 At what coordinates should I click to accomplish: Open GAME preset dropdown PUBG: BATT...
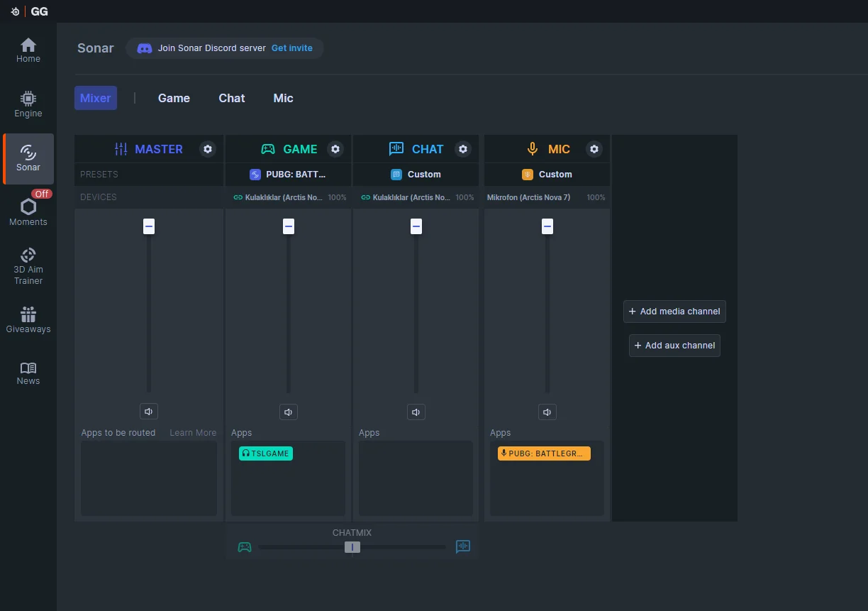tap(288, 175)
